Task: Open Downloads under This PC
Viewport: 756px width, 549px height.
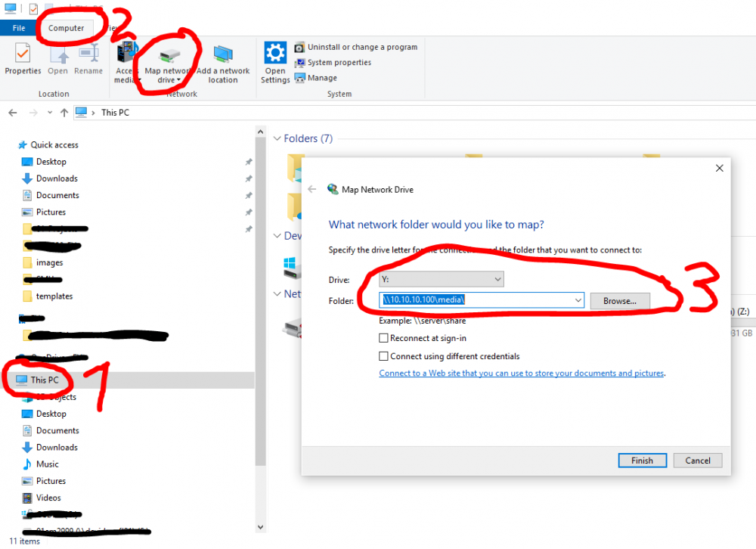Action: click(x=50, y=448)
